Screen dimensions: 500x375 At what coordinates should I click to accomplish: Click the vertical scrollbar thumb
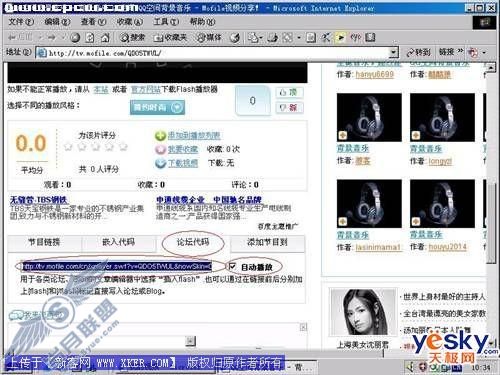pyautogui.click(x=491, y=223)
